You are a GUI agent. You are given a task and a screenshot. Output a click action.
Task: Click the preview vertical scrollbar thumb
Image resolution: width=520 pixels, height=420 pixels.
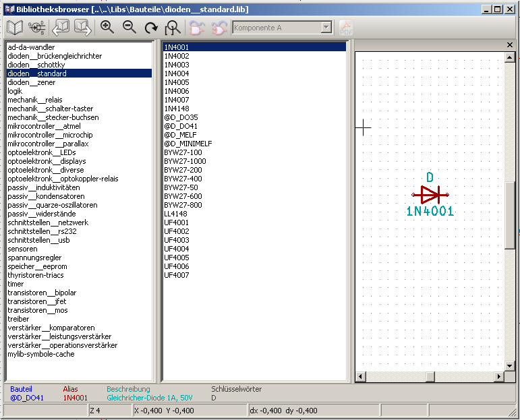click(509, 215)
